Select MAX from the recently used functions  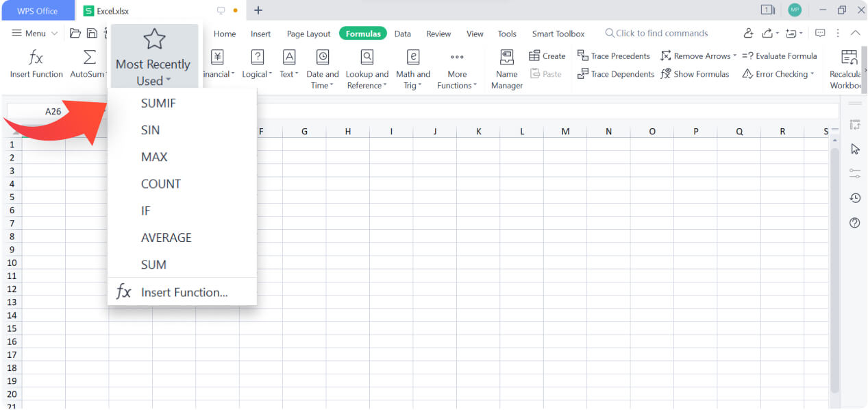coord(154,156)
